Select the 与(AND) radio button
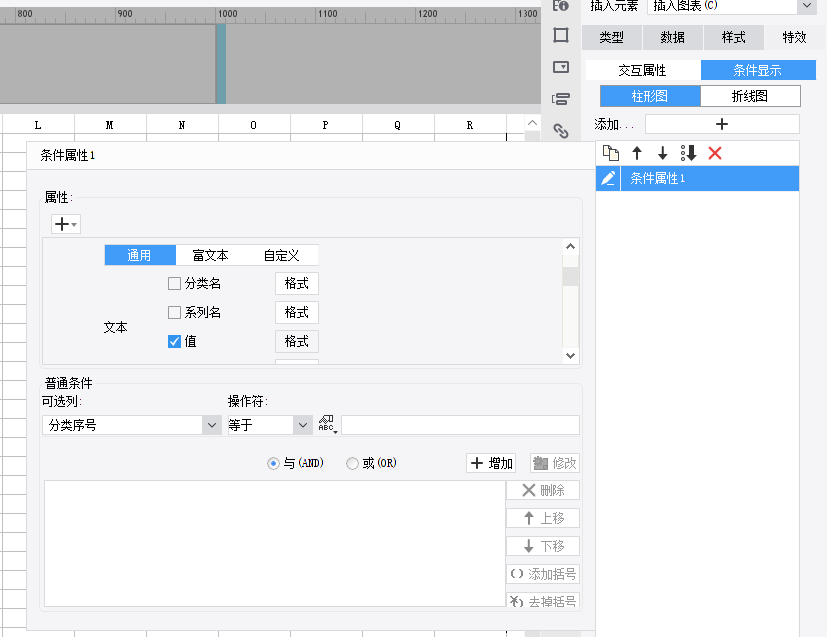The image size is (827, 637). [273, 464]
